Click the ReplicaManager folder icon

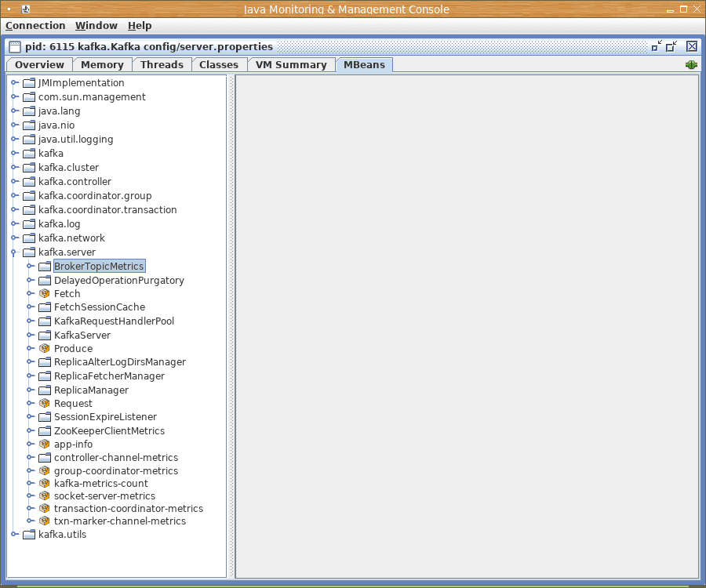pos(45,390)
